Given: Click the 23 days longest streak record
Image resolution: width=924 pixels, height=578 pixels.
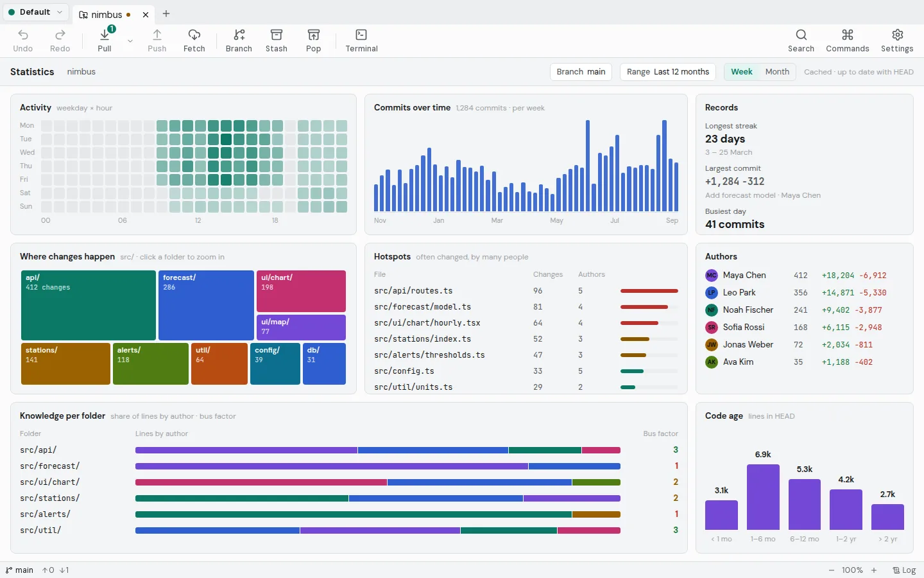Looking at the screenshot, I should pos(725,139).
